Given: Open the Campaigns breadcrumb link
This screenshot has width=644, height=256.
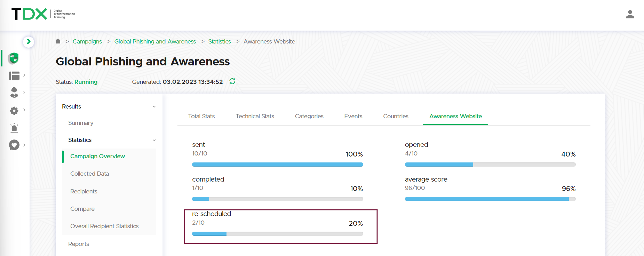Looking at the screenshot, I should point(87,41).
